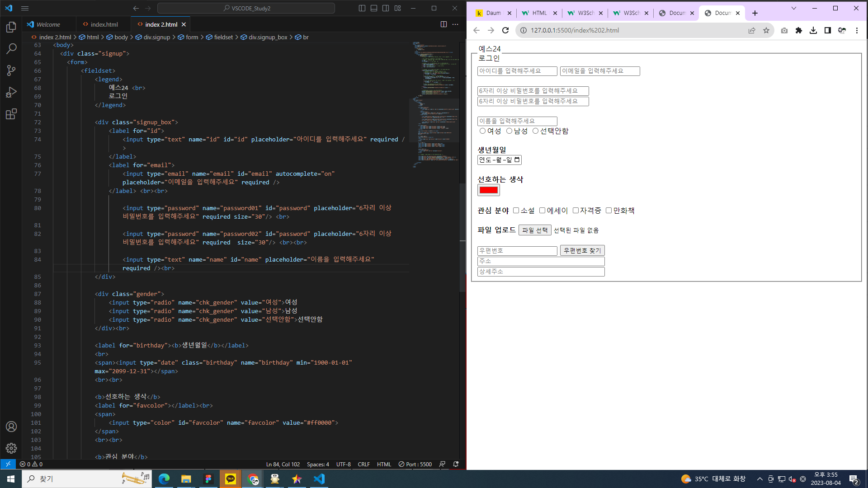The width and height of the screenshot is (868, 488).
Task: Bookmark this page with star icon
Action: [766, 30]
